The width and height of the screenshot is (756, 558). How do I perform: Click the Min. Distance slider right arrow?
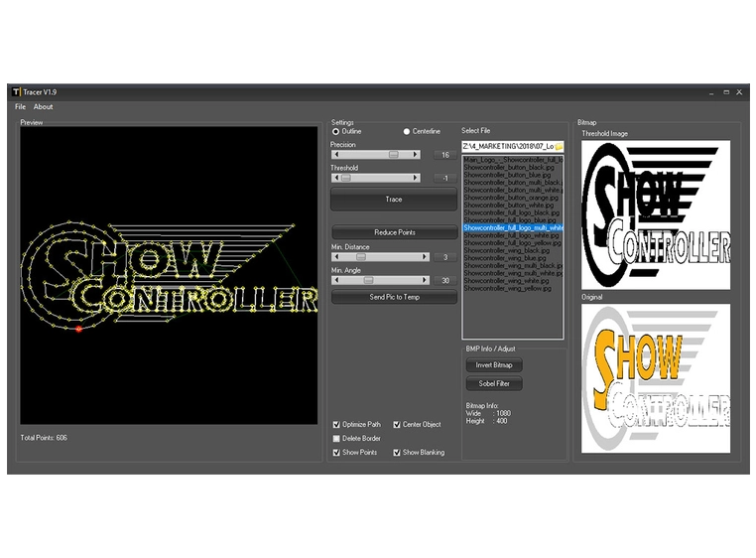425,257
